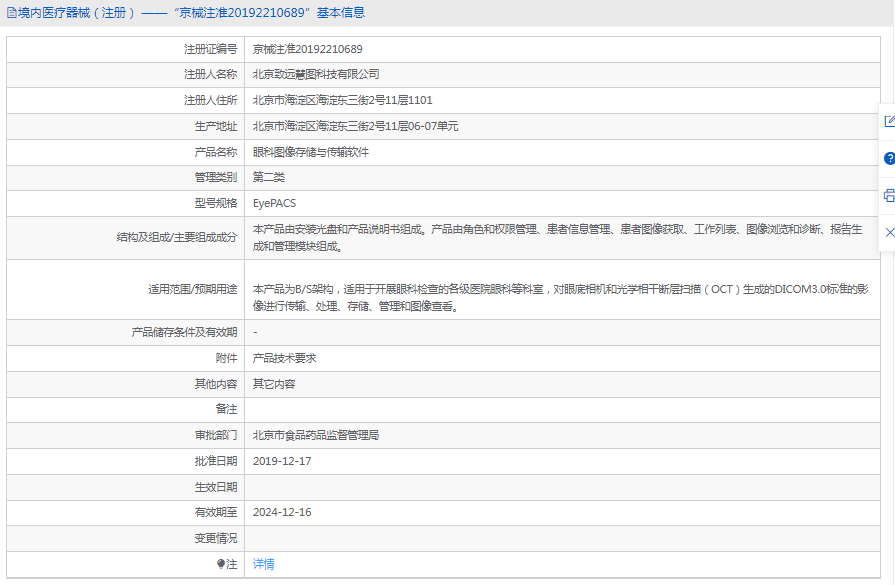Click the management category value 第二类
Image resolution: width=895 pixels, height=585 pixels.
click(x=269, y=177)
